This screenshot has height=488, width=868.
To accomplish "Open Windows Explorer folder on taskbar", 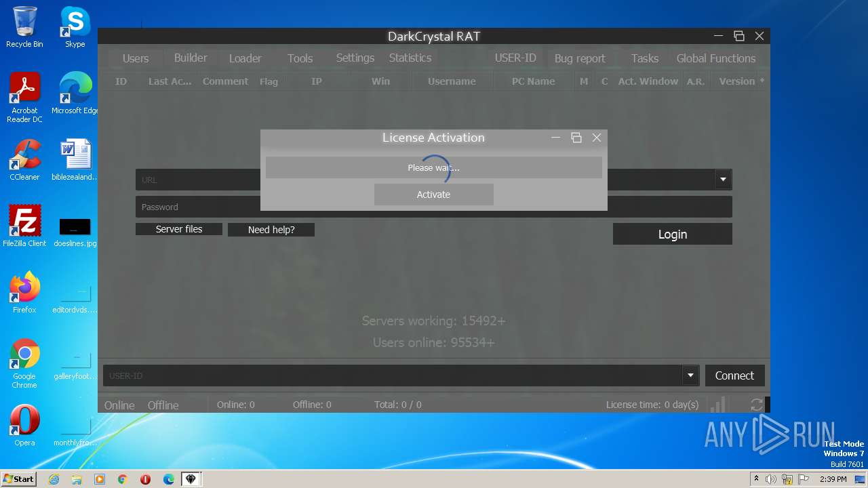I will (x=77, y=479).
